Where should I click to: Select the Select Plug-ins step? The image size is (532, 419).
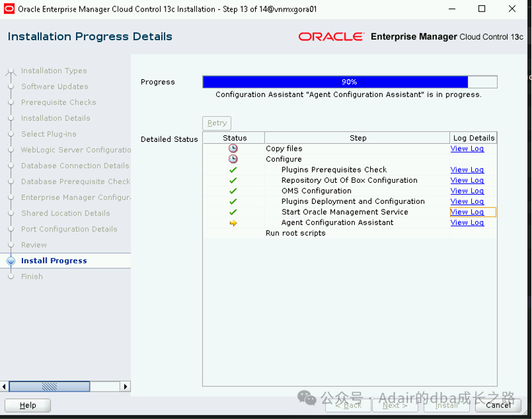click(49, 134)
